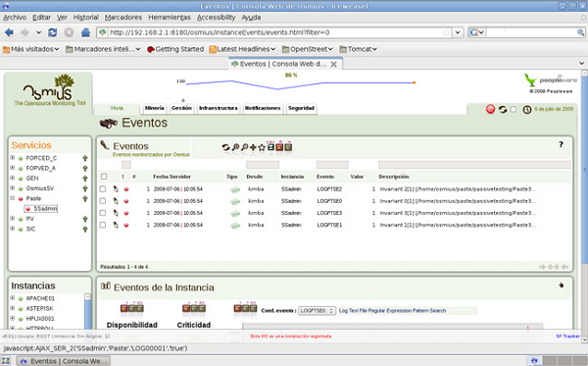Expand the APACHE01 instance node
Screen dimensions: 588x366
tap(13, 298)
